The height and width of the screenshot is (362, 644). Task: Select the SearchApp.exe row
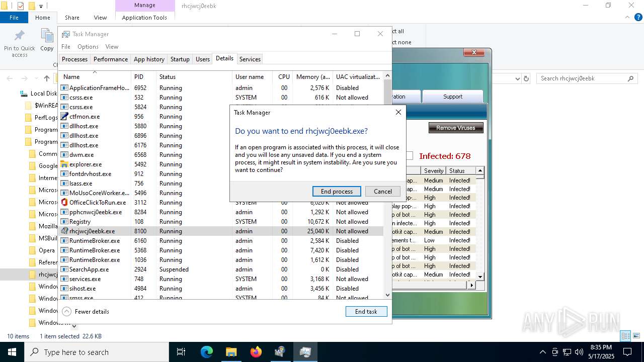[x=221, y=269]
